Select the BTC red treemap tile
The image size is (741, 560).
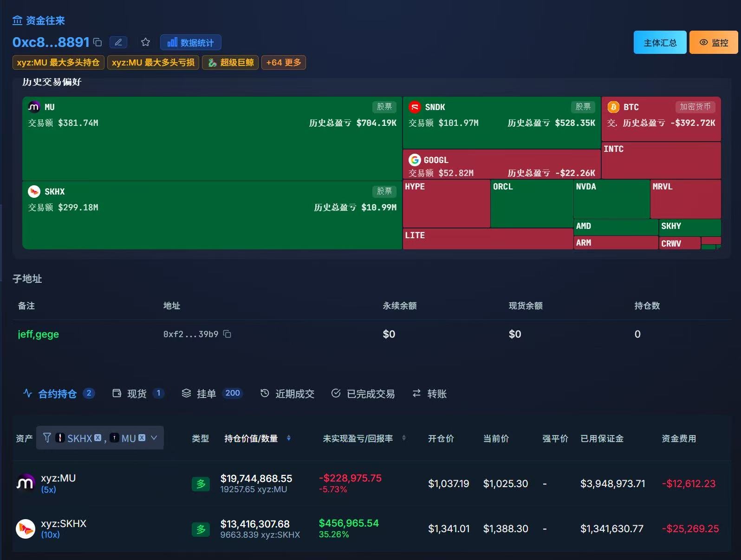coord(661,119)
